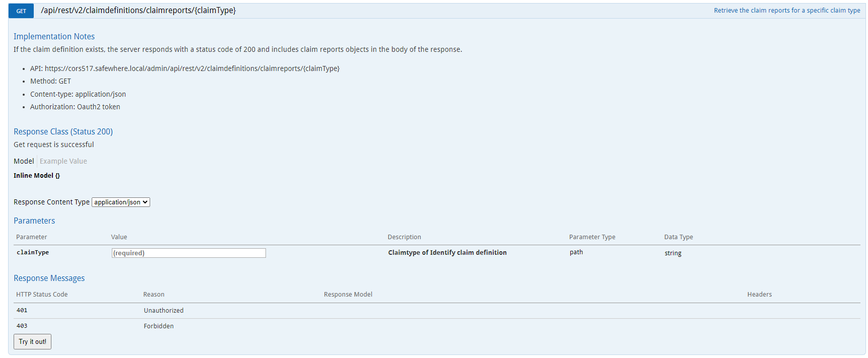
Task: Click the Response Messages heading
Action: [49, 278]
